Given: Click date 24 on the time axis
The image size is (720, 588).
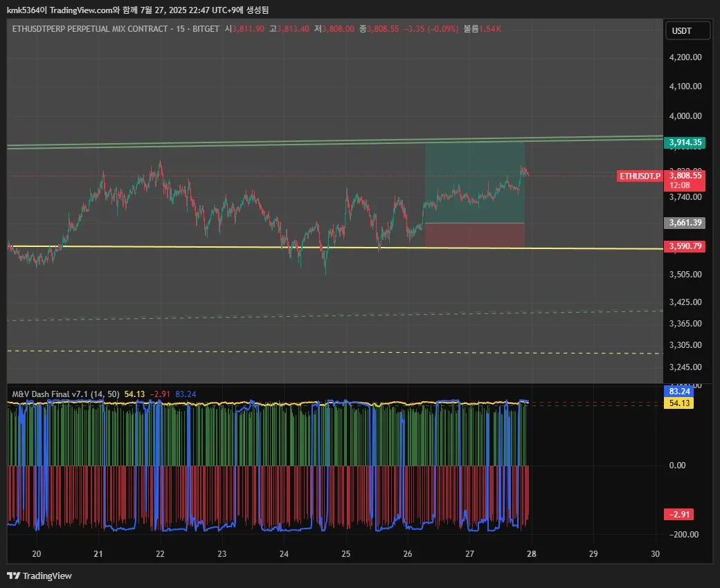Looking at the screenshot, I should [x=284, y=554].
